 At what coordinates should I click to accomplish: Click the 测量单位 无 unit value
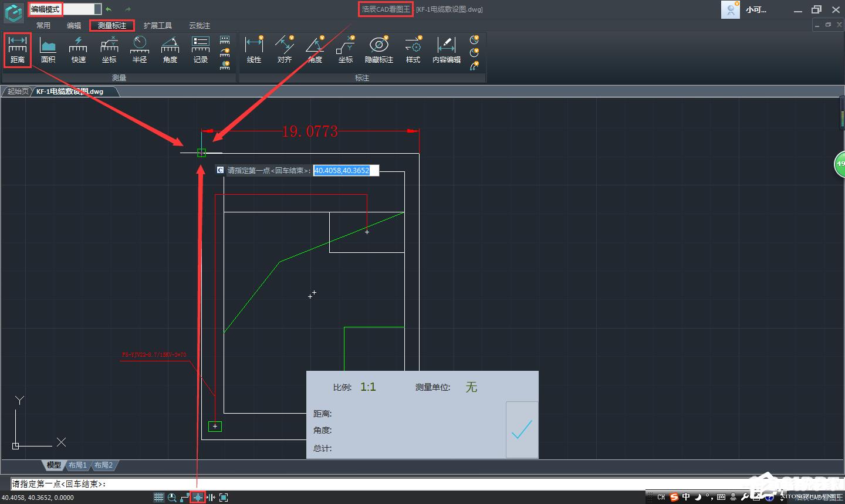click(x=471, y=387)
